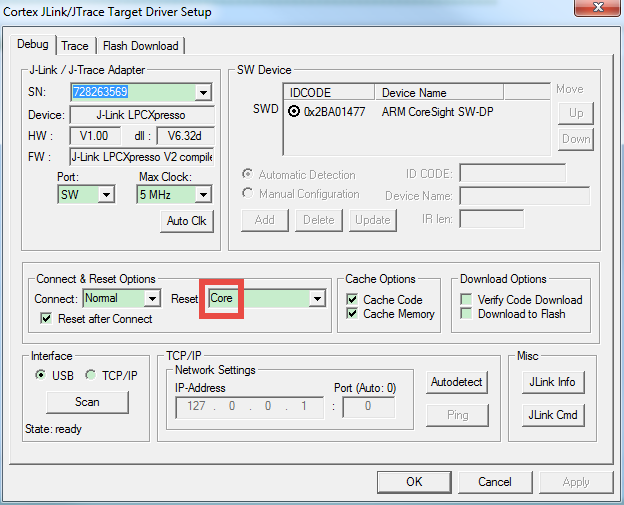
Task: Open the Flash Download tab
Action: point(140,46)
